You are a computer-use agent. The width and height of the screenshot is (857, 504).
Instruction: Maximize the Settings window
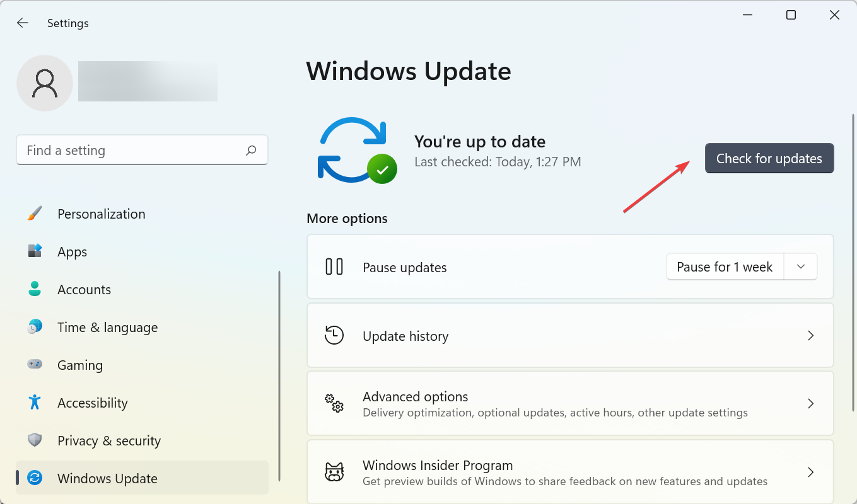pyautogui.click(x=791, y=15)
